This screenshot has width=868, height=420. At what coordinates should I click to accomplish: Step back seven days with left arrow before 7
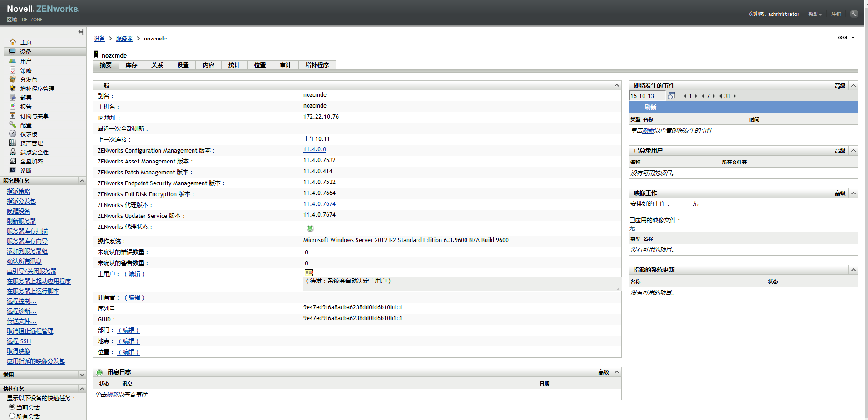[x=703, y=96]
